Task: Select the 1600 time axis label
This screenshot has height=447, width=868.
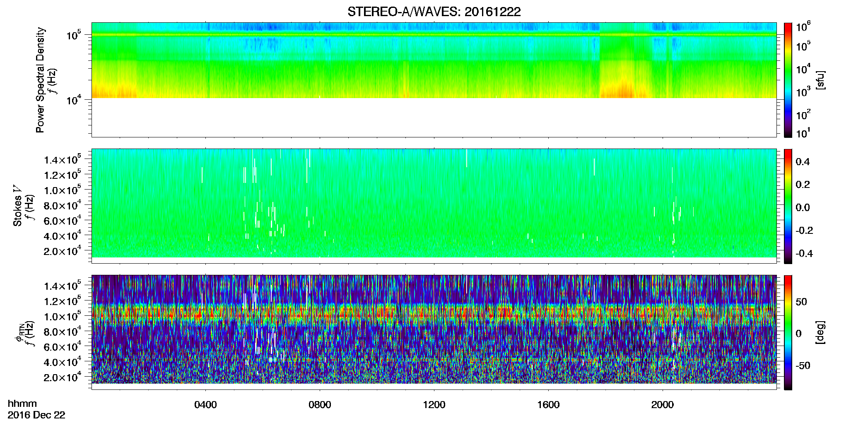Action: (548, 405)
